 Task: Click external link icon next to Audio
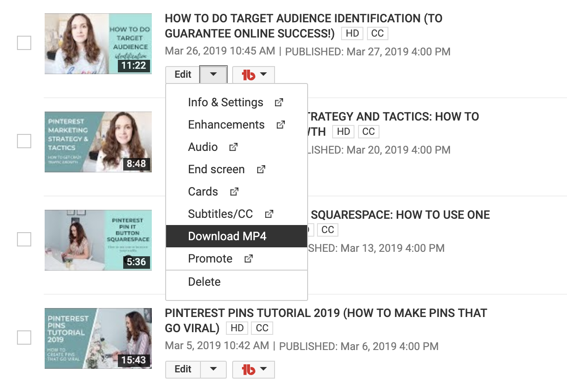click(x=233, y=147)
